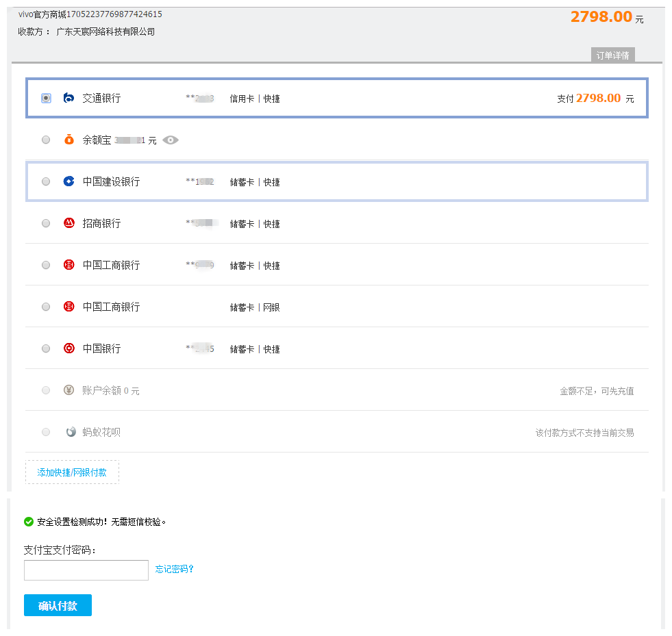This screenshot has height=636, width=672.
Task: Click the 交通银行 bank logo
Action: (x=69, y=98)
